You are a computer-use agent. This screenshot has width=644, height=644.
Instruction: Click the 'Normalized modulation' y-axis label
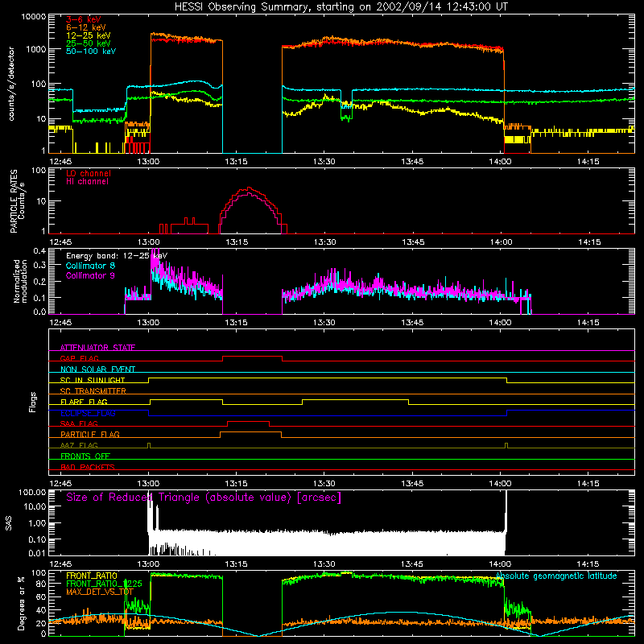tap(19, 281)
